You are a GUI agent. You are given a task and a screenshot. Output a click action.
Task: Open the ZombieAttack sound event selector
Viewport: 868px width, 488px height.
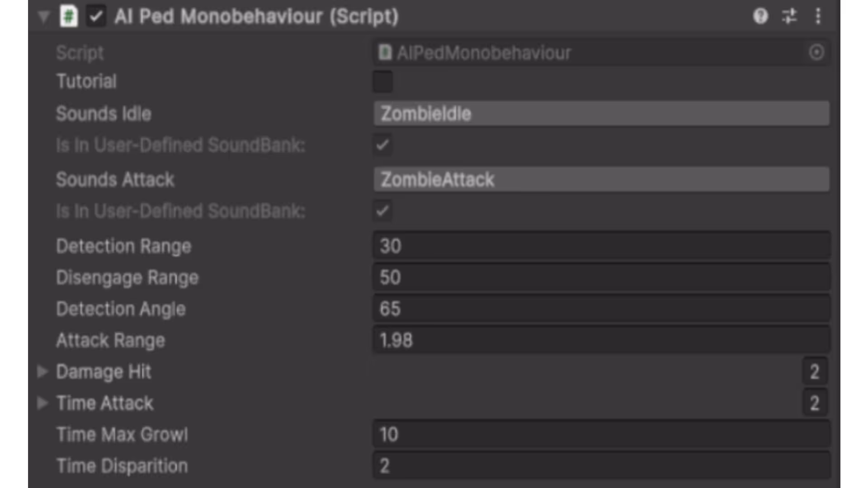pyautogui.click(x=601, y=179)
